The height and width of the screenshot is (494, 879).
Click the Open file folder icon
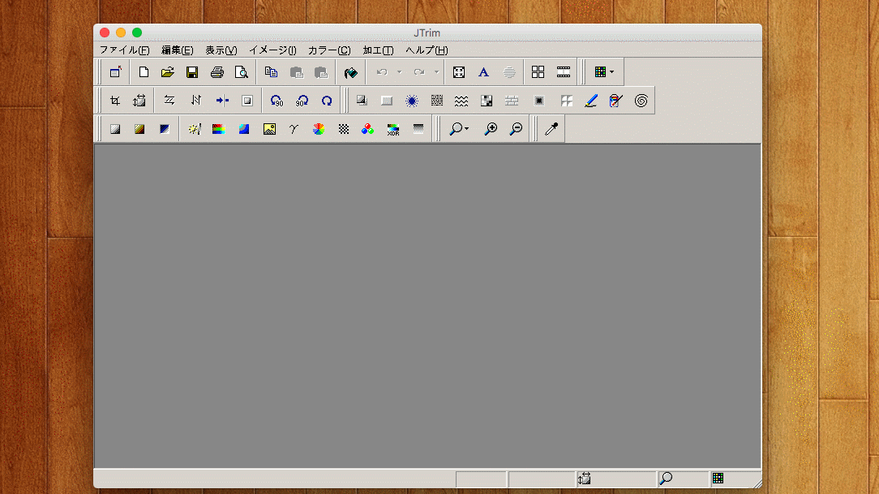(168, 72)
